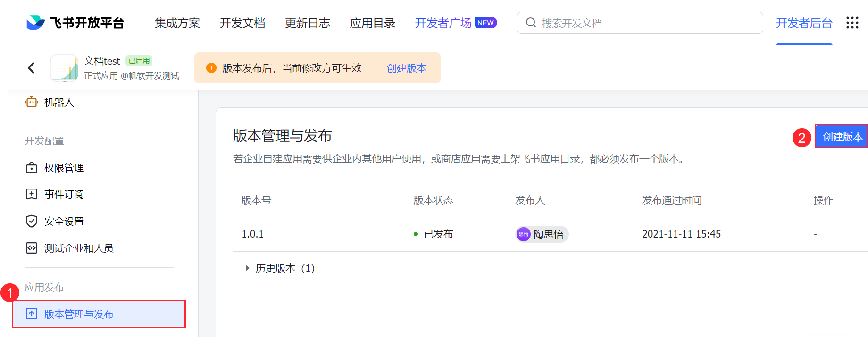Open the 开发文档 menu
The image size is (868, 337).
pyautogui.click(x=242, y=23)
